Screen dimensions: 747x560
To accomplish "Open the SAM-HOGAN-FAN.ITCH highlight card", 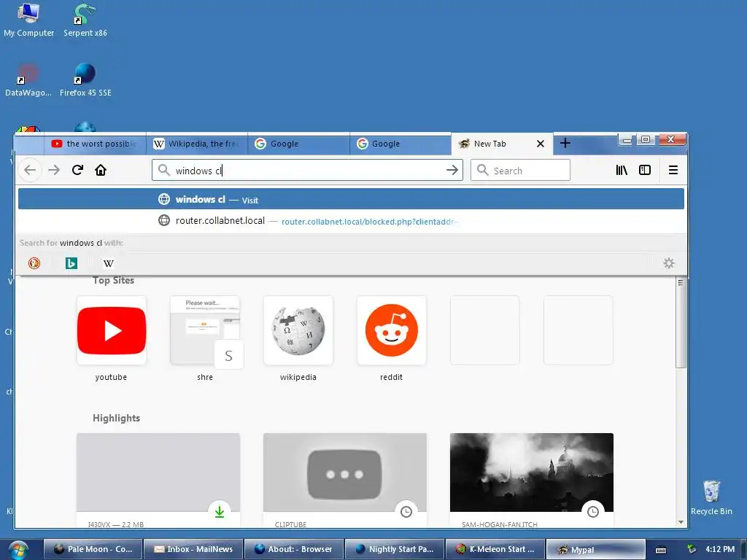I will [x=532, y=480].
